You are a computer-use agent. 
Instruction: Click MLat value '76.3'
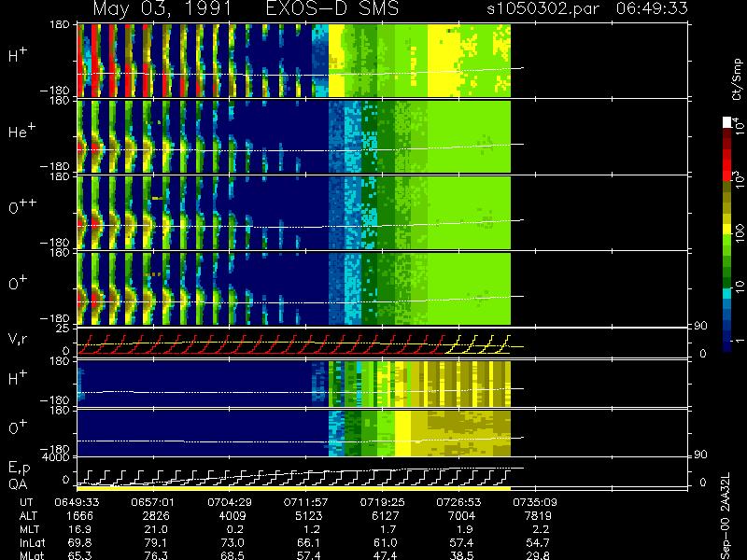[x=156, y=555]
